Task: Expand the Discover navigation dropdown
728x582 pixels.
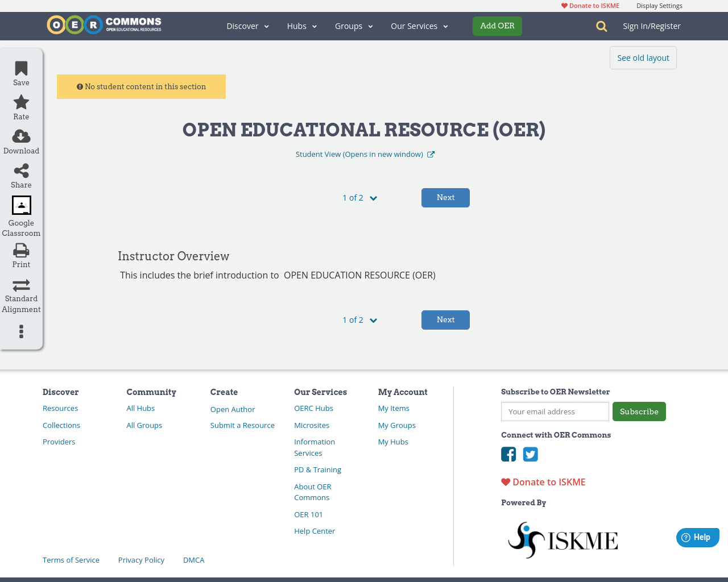Action: [x=247, y=26]
